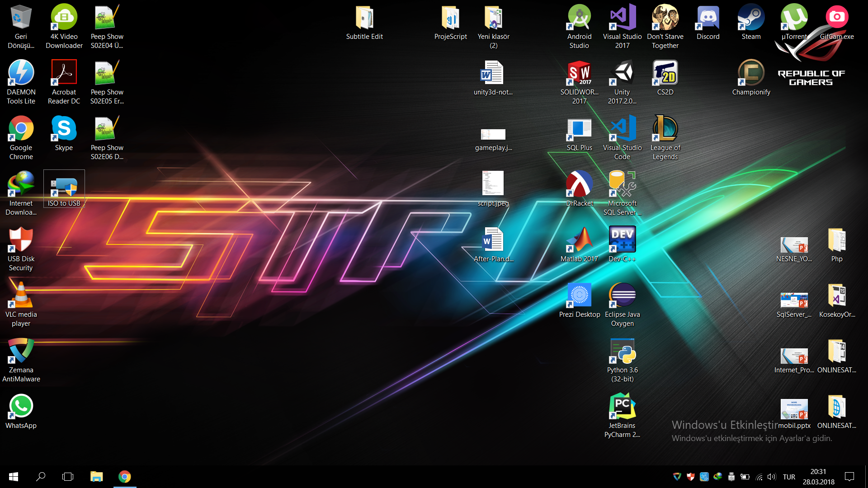Select Peep Show S02E04 subtitle file
Screen dimensions: 868x488
point(107,26)
